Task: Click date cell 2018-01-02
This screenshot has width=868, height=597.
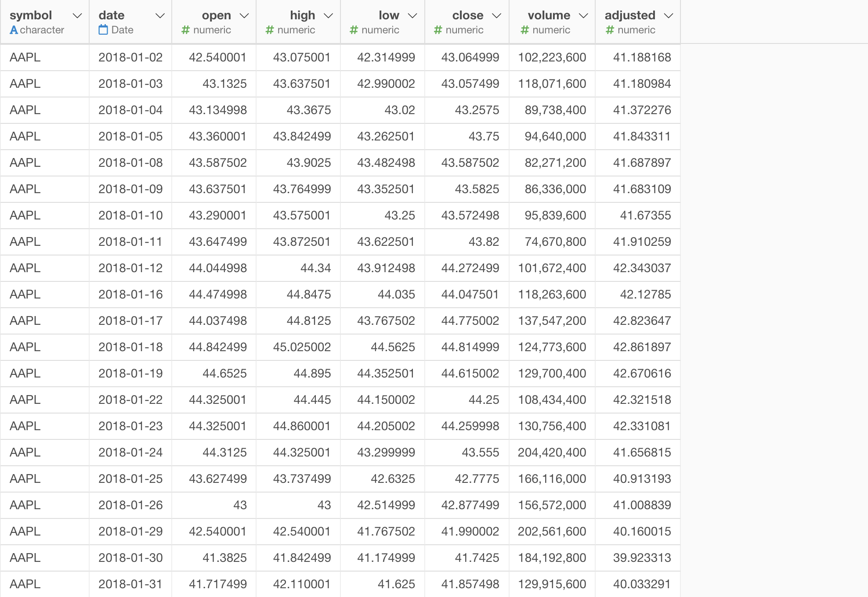Action: 130,58
